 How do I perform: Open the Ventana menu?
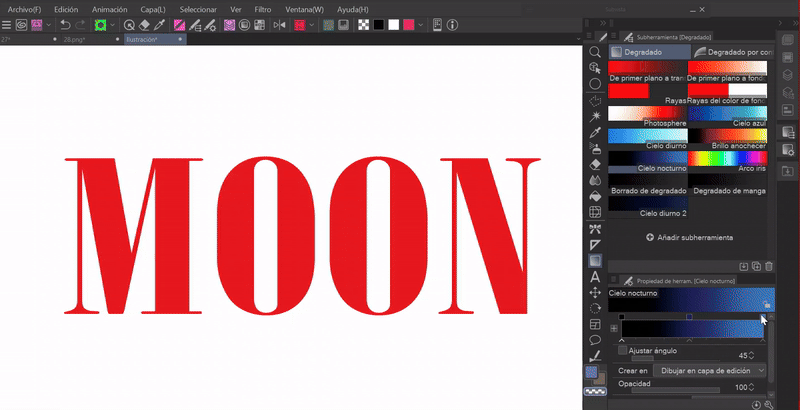pos(305,9)
